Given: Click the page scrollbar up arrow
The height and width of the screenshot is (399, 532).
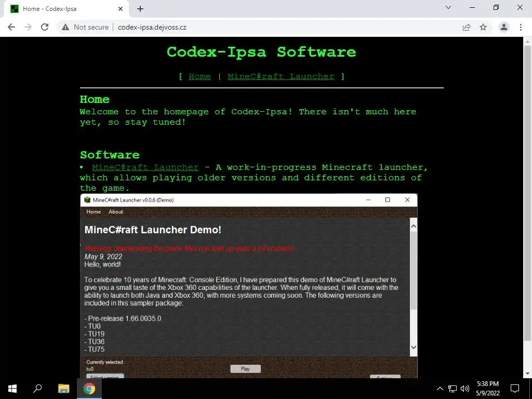Looking at the screenshot, I should 527,42.
